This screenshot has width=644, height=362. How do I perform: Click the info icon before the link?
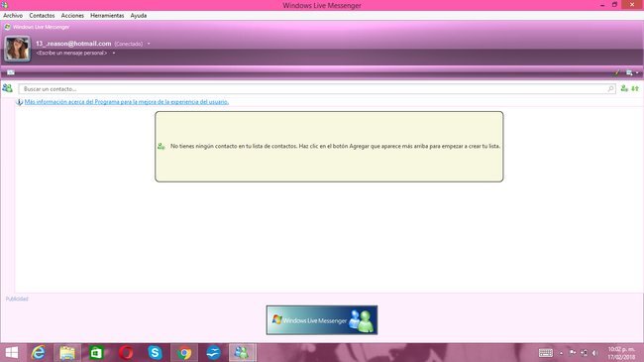[x=19, y=102]
